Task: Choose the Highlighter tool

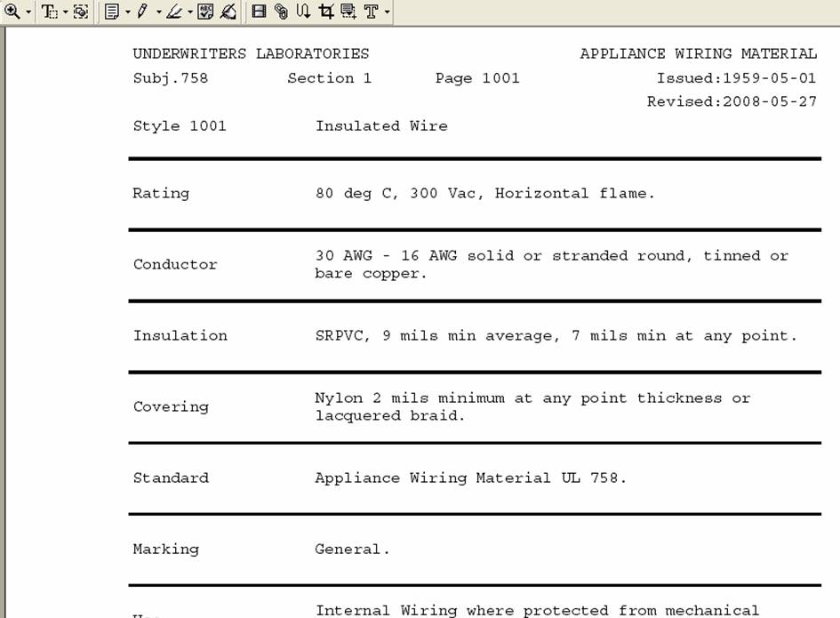Action: coord(173,12)
